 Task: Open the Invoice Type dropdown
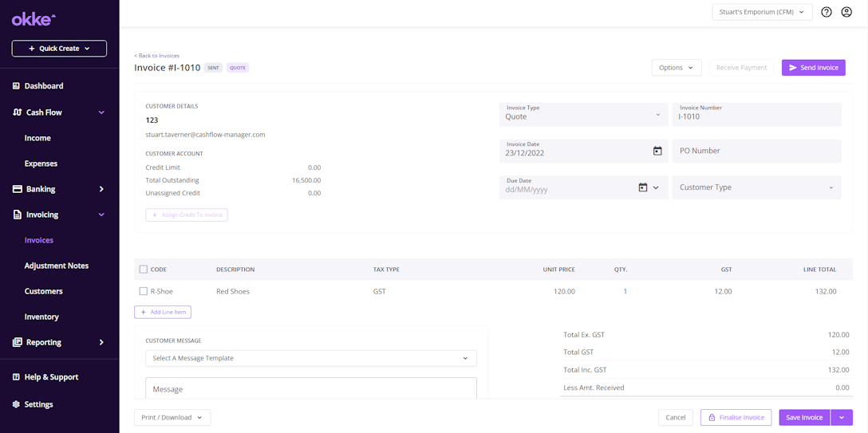click(x=583, y=115)
